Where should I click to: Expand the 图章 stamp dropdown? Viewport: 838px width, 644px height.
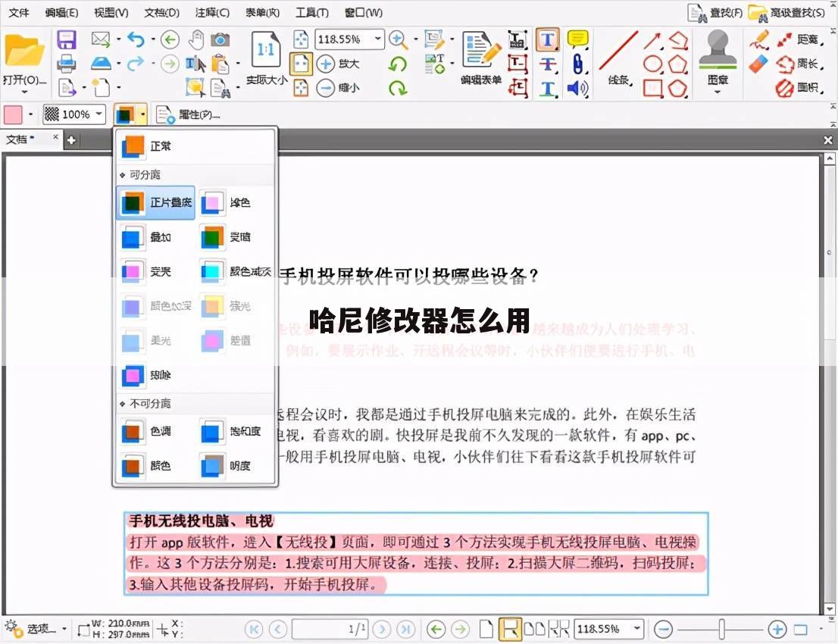pos(718,92)
